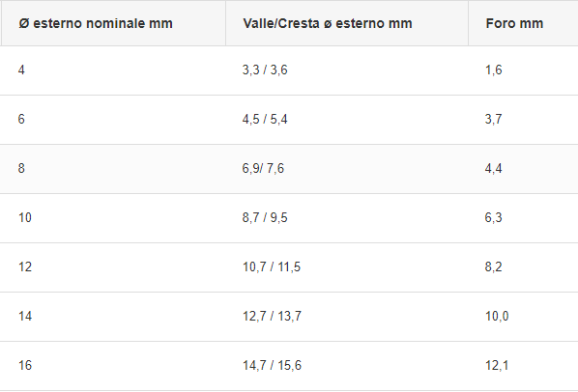The height and width of the screenshot is (392, 578).
Task: Click the 'Foro mm' column header
Action: tap(514, 23)
